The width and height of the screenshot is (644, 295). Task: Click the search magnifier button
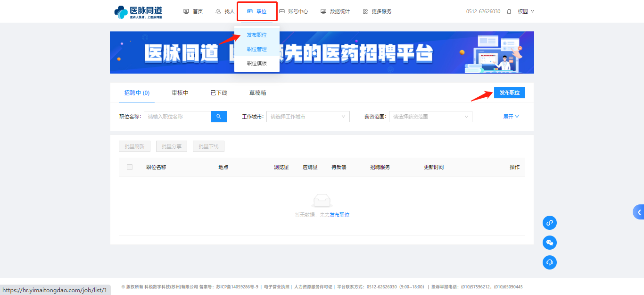[219, 117]
